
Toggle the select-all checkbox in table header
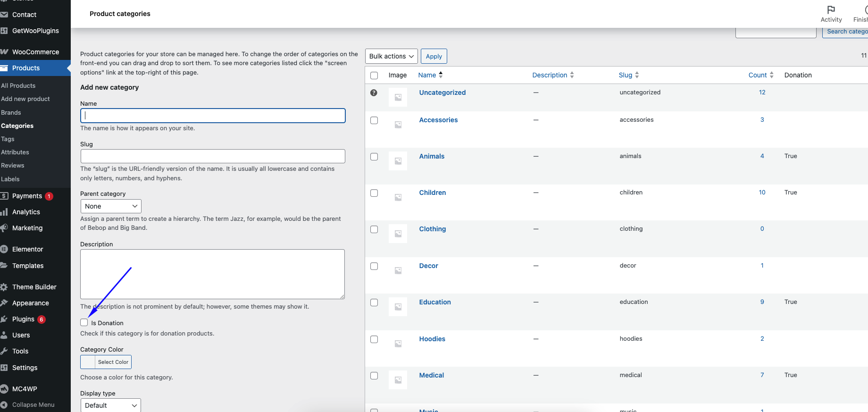point(374,76)
